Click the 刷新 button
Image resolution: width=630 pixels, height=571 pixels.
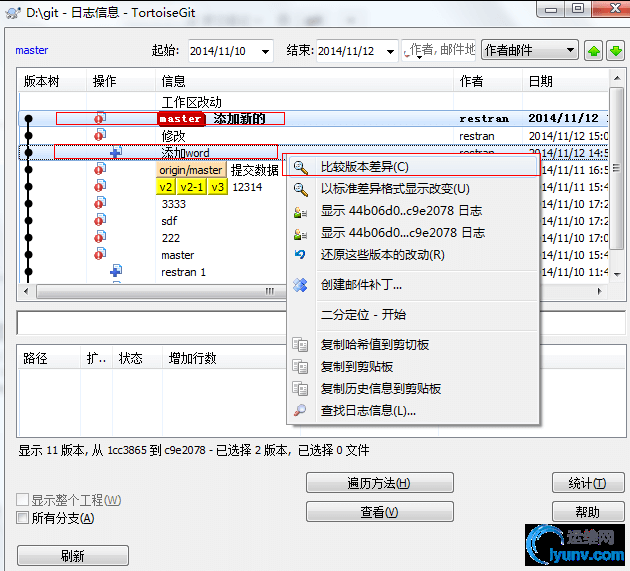point(73,556)
